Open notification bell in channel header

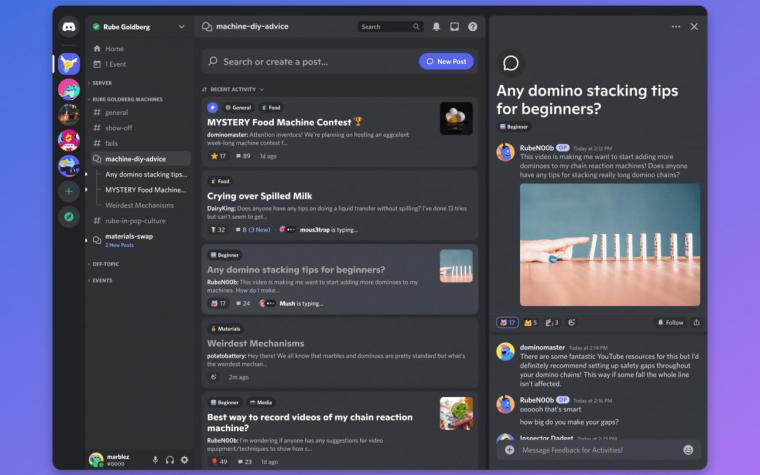click(x=436, y=27)
